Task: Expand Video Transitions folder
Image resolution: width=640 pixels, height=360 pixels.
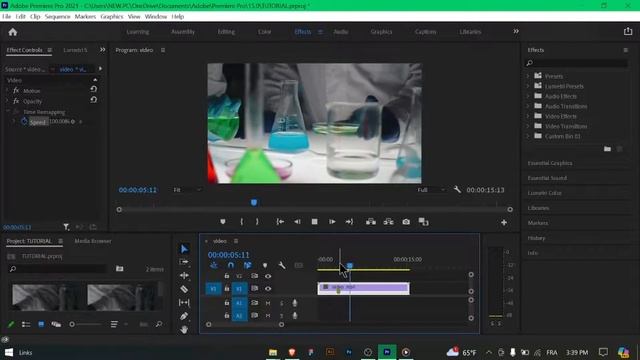Action: tap(527, 126)
